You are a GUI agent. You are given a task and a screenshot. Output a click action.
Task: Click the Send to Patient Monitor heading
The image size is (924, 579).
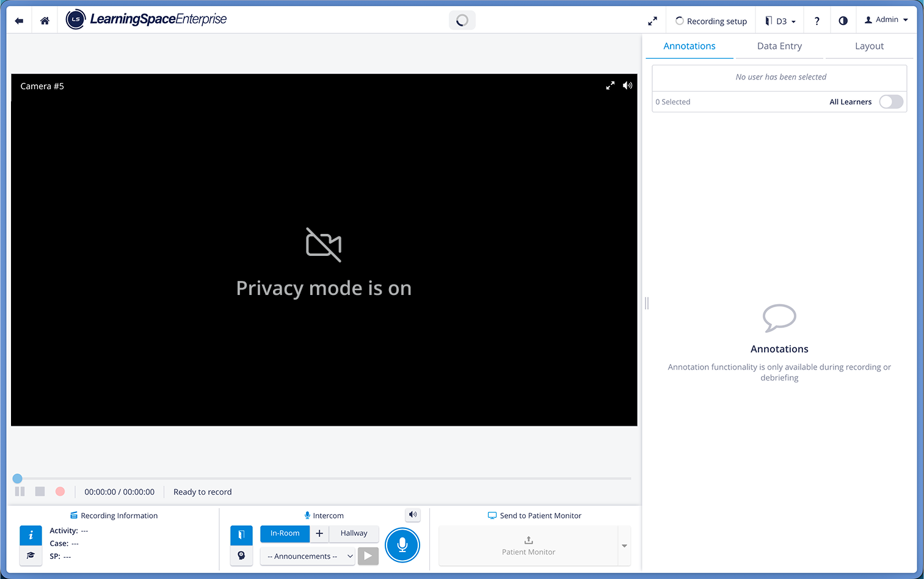pyautogui.click(x=534, y=515)
